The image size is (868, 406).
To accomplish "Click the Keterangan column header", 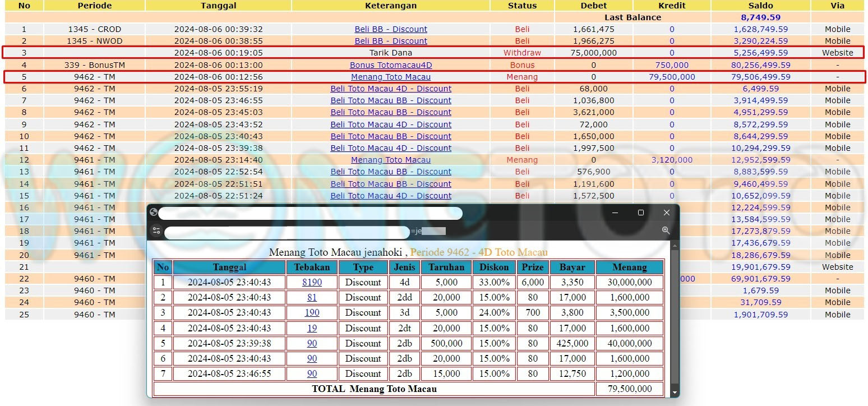I will click(x=391, y=6).
